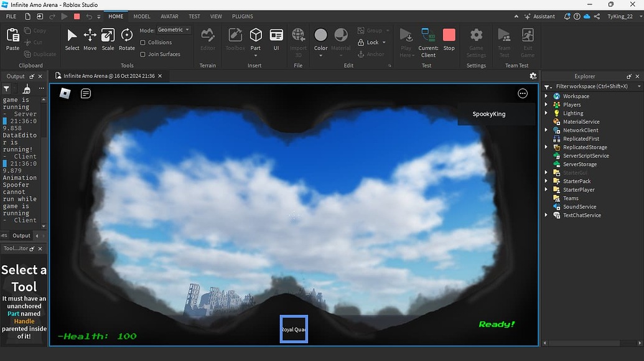Switch to the MODEL ribbon tab
This screenshot has width=644, height=361.
(141, 16)
